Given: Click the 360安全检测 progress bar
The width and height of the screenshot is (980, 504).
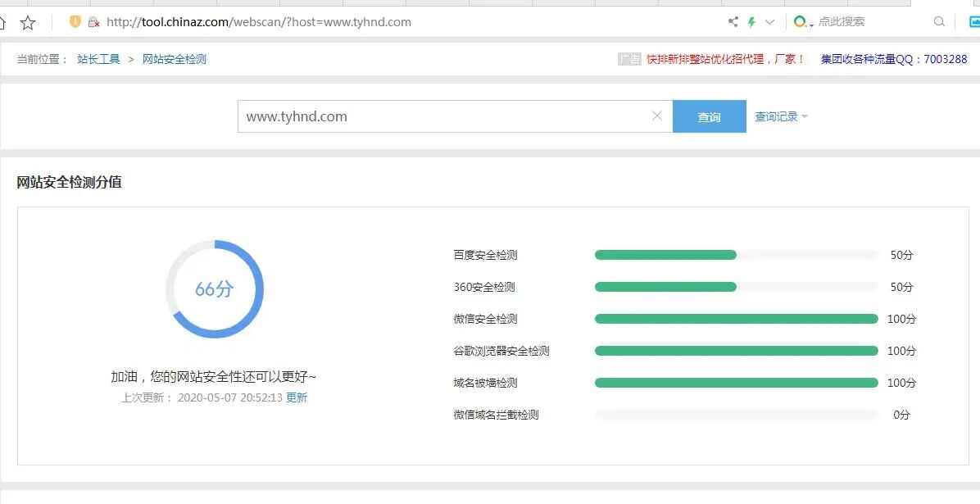Looking at the screenshot, I should pyautogui.click(x=737, y=287).
